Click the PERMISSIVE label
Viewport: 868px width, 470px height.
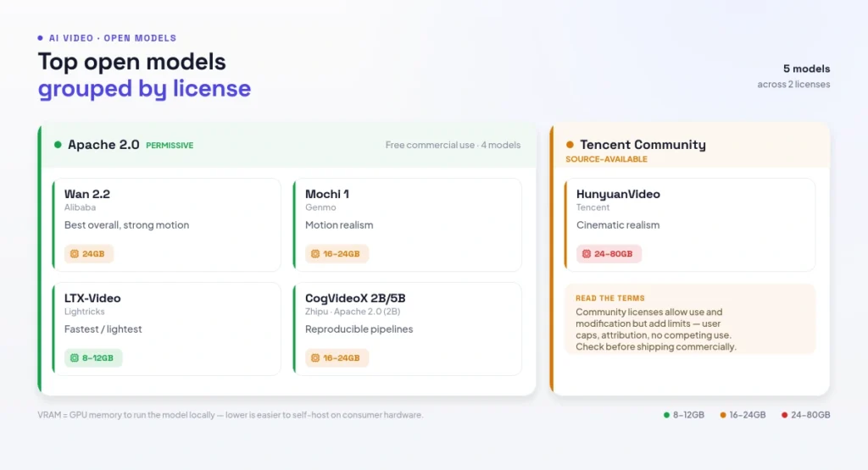[x=170, y=146]
